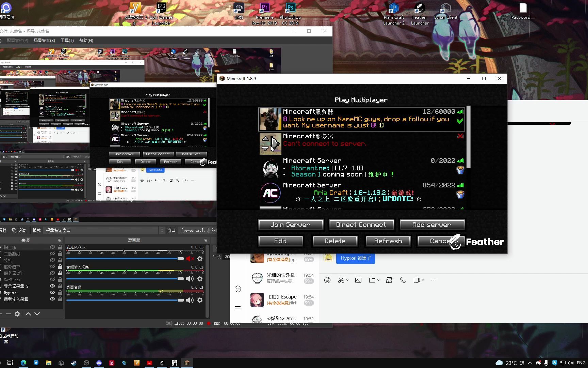This screenshot has height=368, width=588.
Task: Hide the Hypixel source in OBS
Action: pos(52,293)
